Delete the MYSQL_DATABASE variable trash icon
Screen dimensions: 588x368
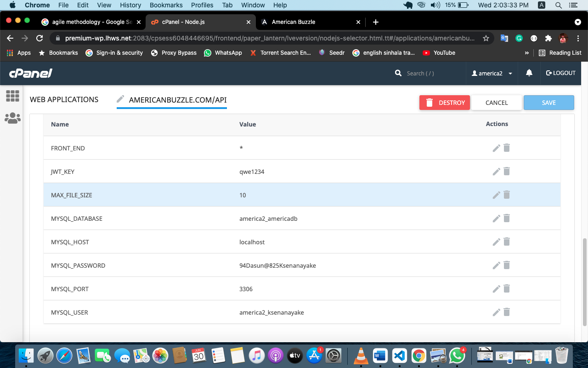(x=507, y=218)
